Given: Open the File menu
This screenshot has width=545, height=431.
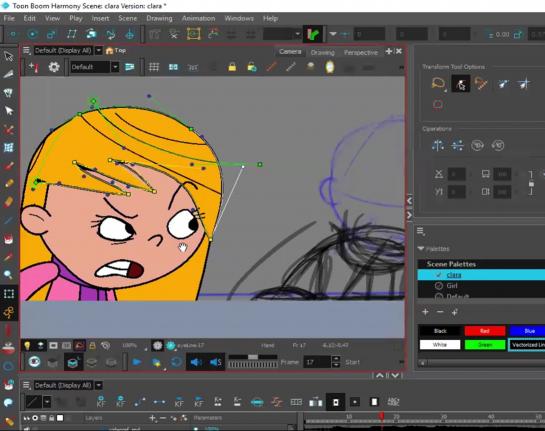Looking at the screenshot, I should pos(9,18).
